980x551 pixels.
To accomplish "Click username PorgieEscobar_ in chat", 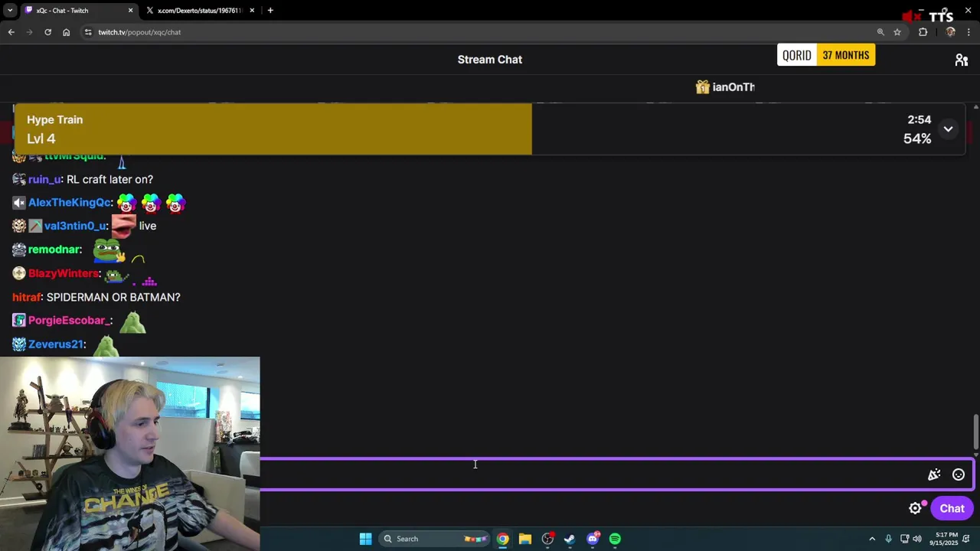I will coord(69,321).
